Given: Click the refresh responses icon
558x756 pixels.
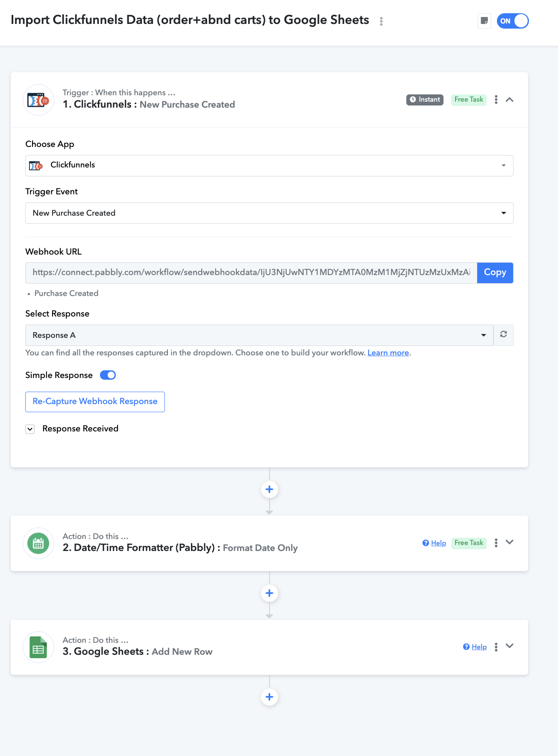Looking at the screenshot, I should pos(503,335).
